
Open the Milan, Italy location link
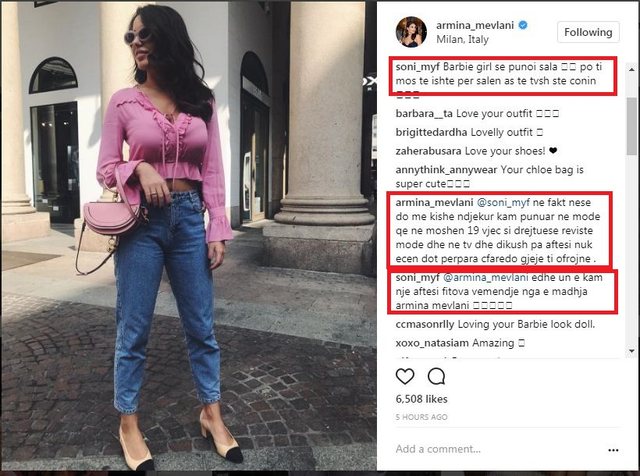(x=462, y=40)
